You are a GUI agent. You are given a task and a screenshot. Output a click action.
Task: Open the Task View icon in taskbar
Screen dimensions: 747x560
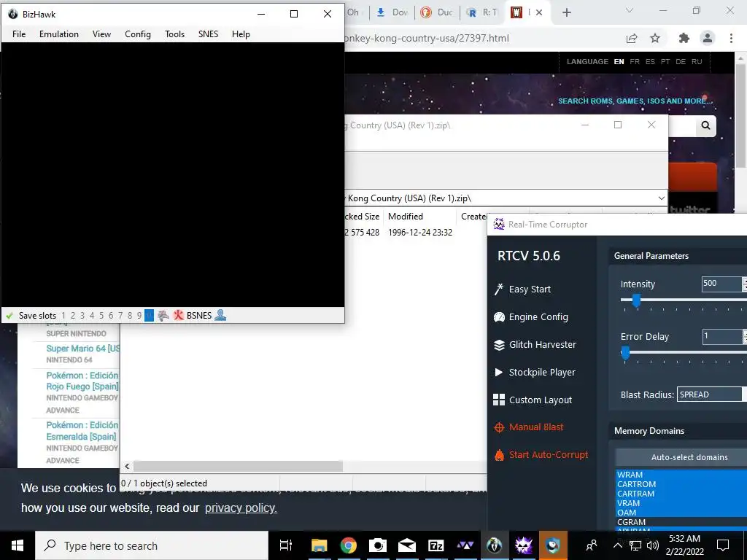pyautogui.click(x=286, y=545)
